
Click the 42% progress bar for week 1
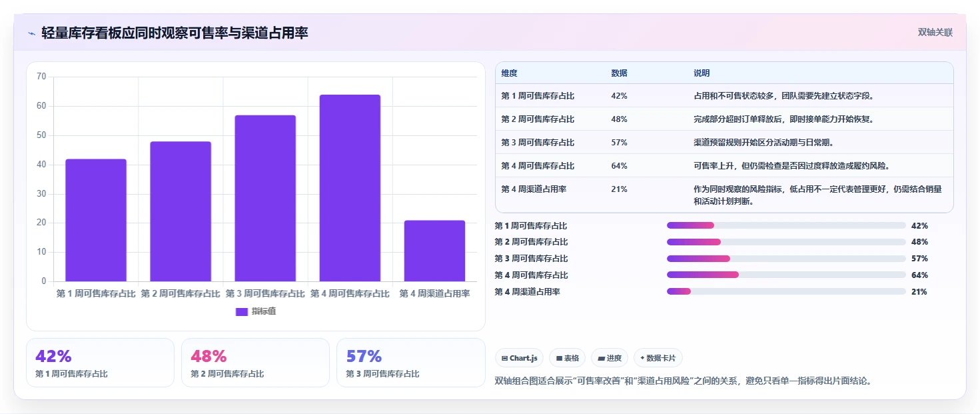[786, 225]
